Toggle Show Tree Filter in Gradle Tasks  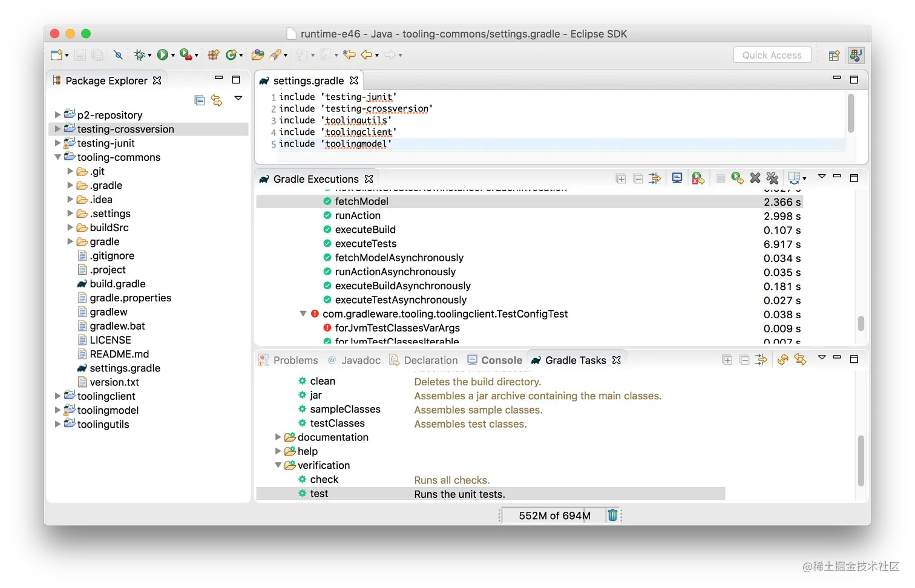pyautogui.click(x=761, y=360)
